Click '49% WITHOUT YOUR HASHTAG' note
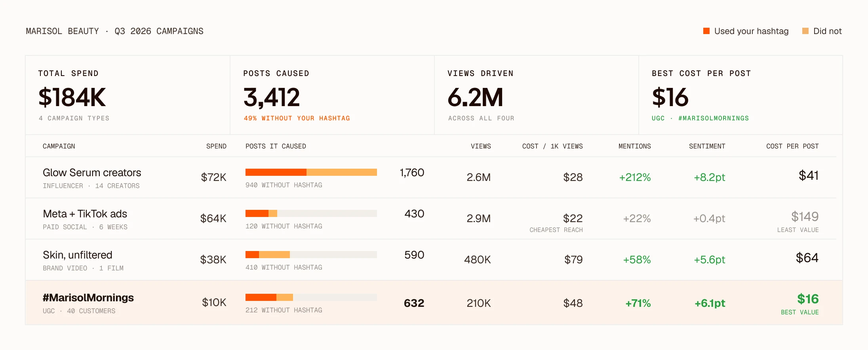 297,118
